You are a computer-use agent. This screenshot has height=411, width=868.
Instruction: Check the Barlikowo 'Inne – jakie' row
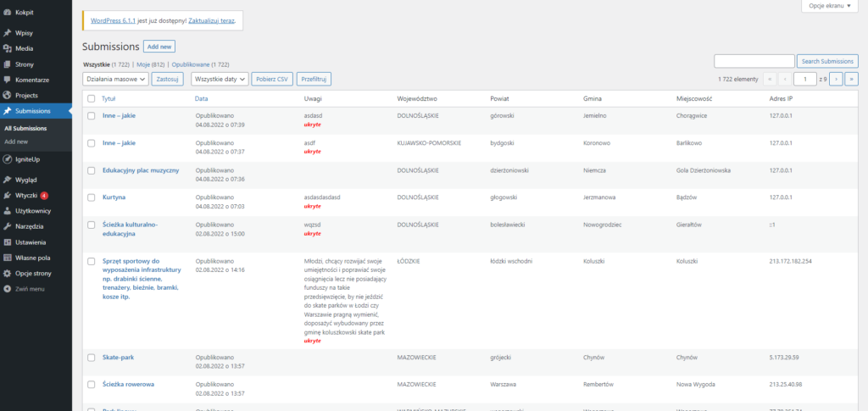tap(92, 142)
